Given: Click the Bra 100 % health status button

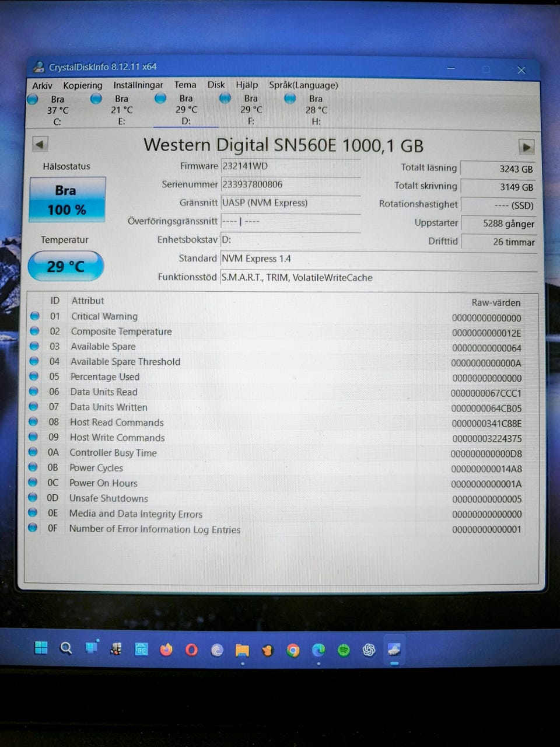Looking at the screenshot, I should [x=67, y=200].
